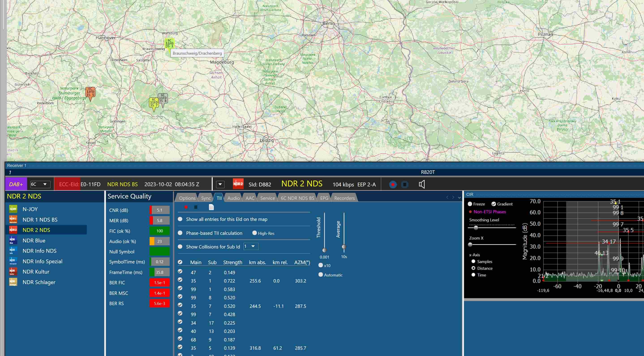
Task: Stop TII recording with the square icon
Action: (196, 207)
